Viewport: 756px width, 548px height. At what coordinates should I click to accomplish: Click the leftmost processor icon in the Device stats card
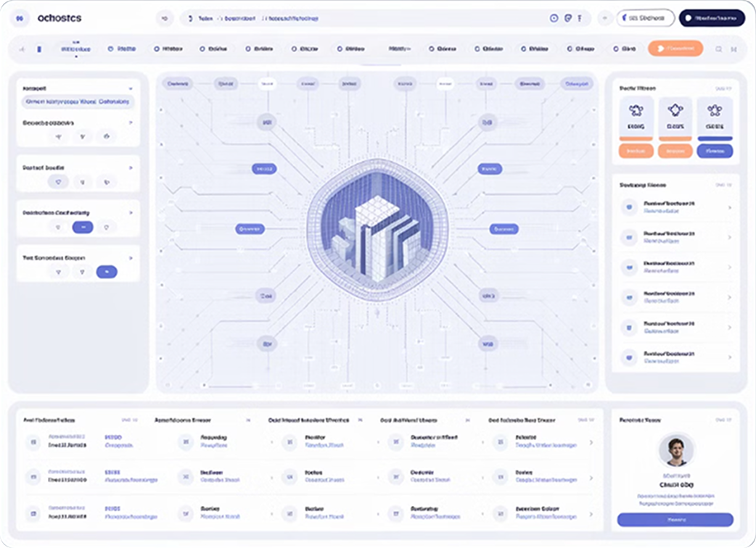pos(637,110)
